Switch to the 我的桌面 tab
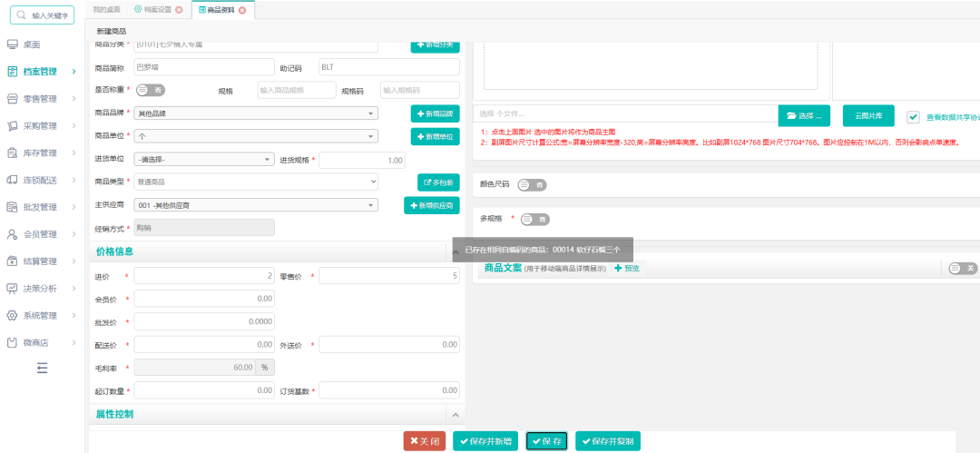Viewport: 980px width, 453px height. [106, 10]
